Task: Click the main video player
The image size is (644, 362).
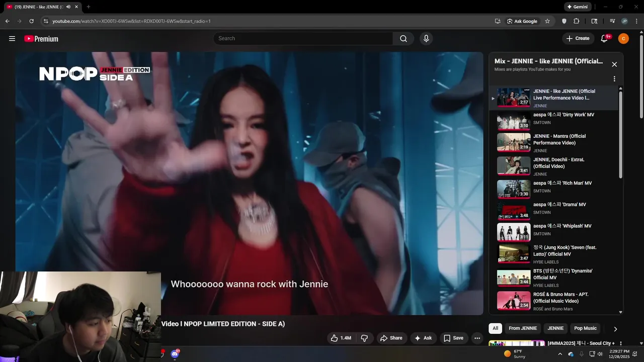Action: (x=249, y=184)
